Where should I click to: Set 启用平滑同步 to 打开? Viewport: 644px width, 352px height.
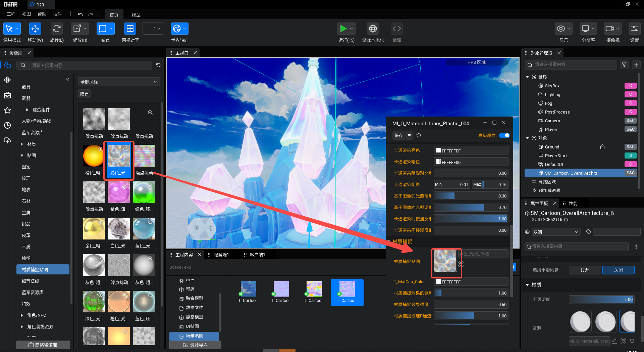pyautogui.click(x=585, y=270)
